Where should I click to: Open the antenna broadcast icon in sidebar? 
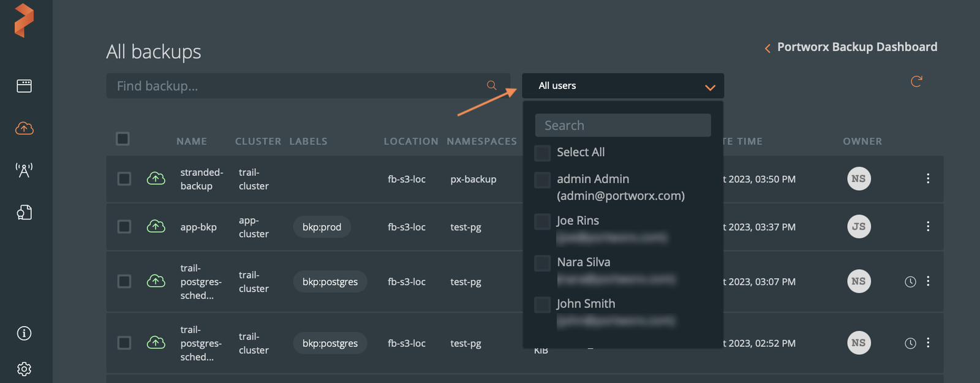tap(24, 170)
